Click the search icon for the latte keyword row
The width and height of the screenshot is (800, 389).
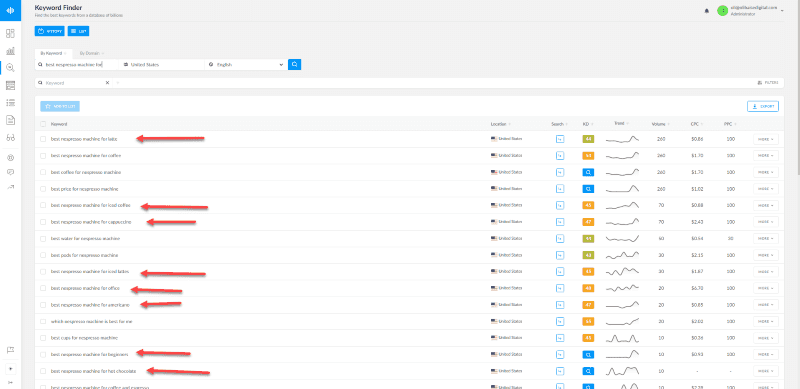560,139
